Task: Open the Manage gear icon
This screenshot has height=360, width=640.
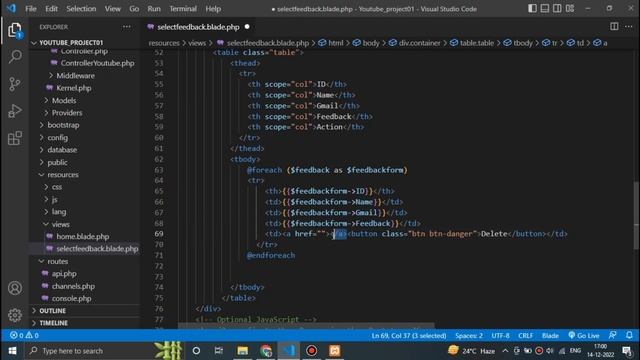Action: [15, 315]
